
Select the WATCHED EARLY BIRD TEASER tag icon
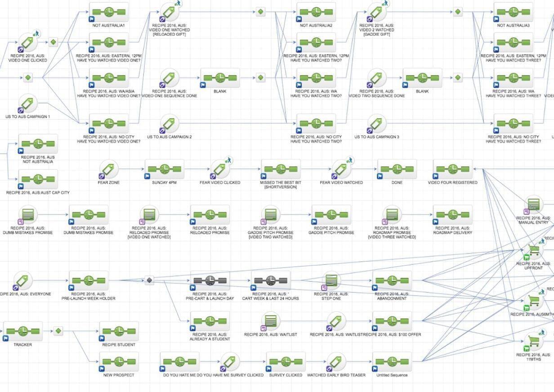[x=336, y=362]
